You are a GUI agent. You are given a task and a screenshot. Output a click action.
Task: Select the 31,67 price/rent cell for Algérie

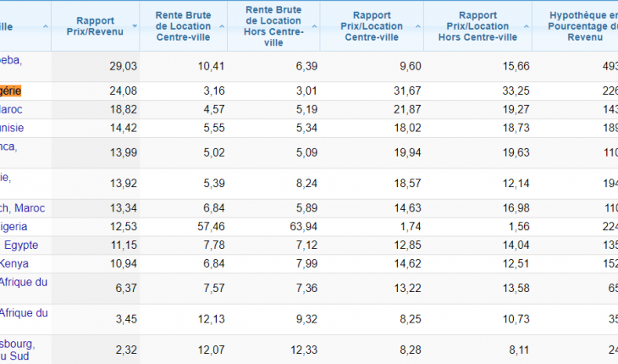tap(407, 91)
